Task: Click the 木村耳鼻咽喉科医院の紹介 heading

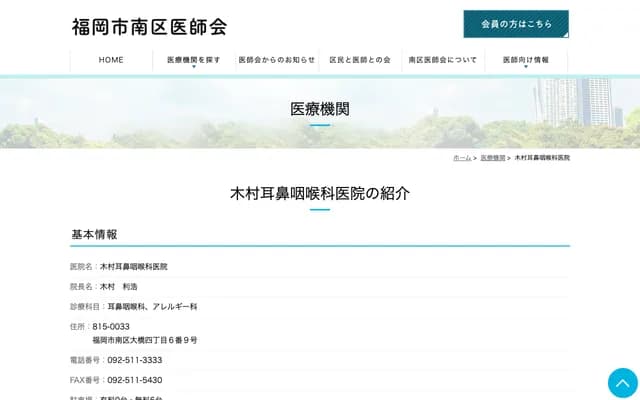Action: [320, 193]
